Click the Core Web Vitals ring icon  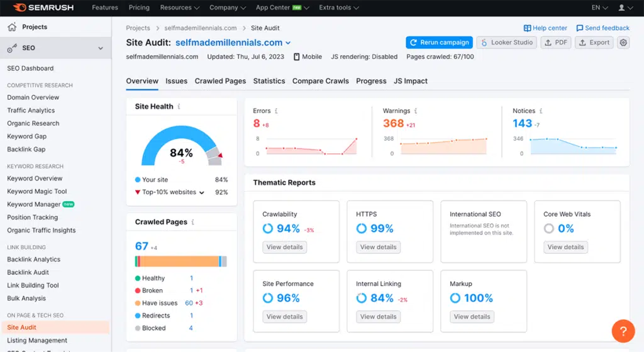(x=548, y=228)
